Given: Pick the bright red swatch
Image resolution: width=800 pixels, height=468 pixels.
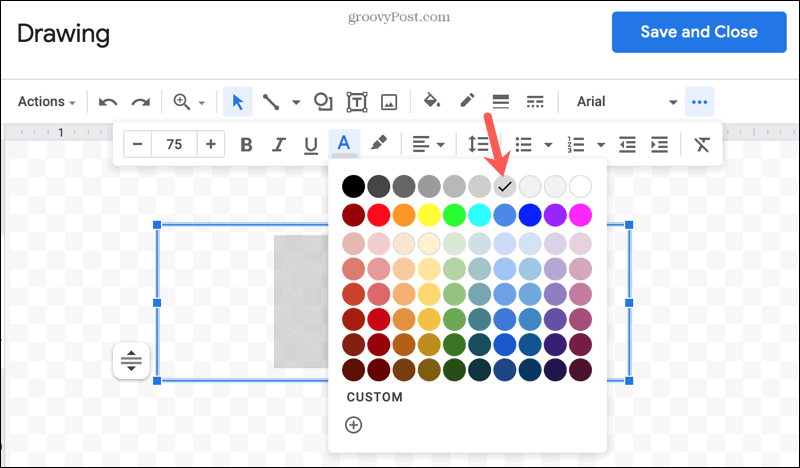Looking at the screenshot, I should pyautogui.click(x=379, y=215).
